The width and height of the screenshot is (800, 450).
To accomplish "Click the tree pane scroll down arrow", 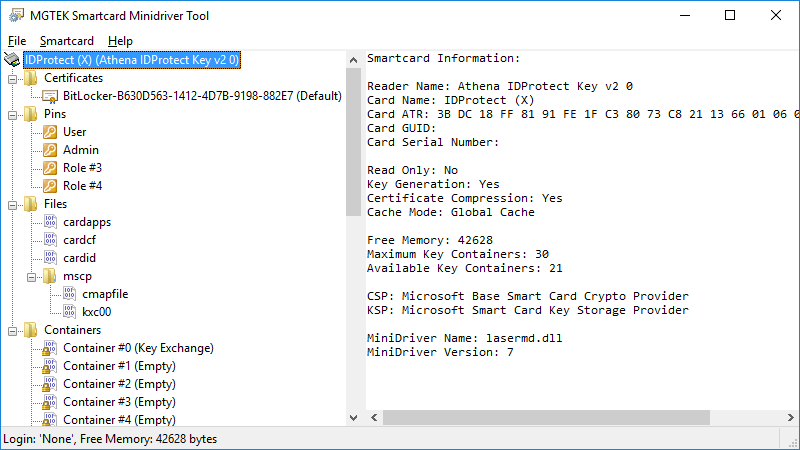I will (x=354, y=417).
